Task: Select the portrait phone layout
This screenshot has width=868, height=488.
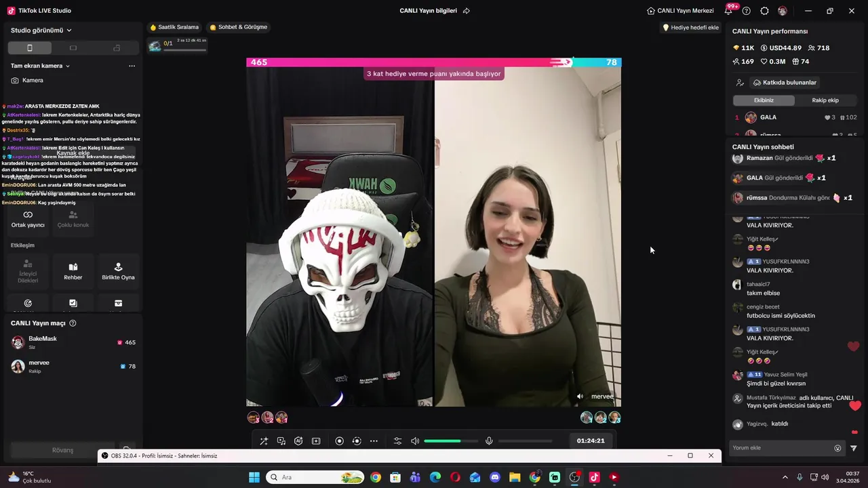Action: coord(29,48)
